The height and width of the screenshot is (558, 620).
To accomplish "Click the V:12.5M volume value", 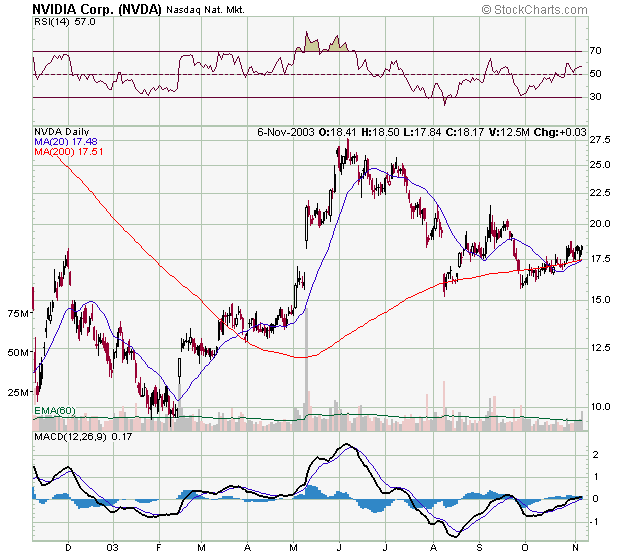I will (x=509, y=132).
